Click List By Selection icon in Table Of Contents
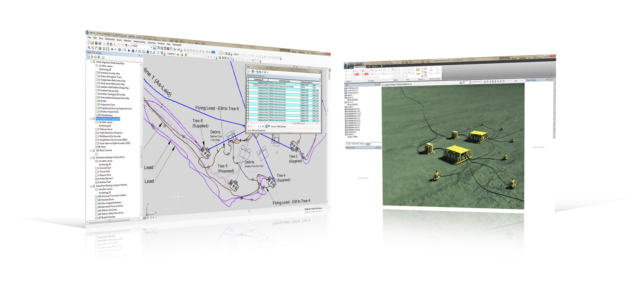Image resolution: width=644 pixels, height=282 pixels. point(99,57)
